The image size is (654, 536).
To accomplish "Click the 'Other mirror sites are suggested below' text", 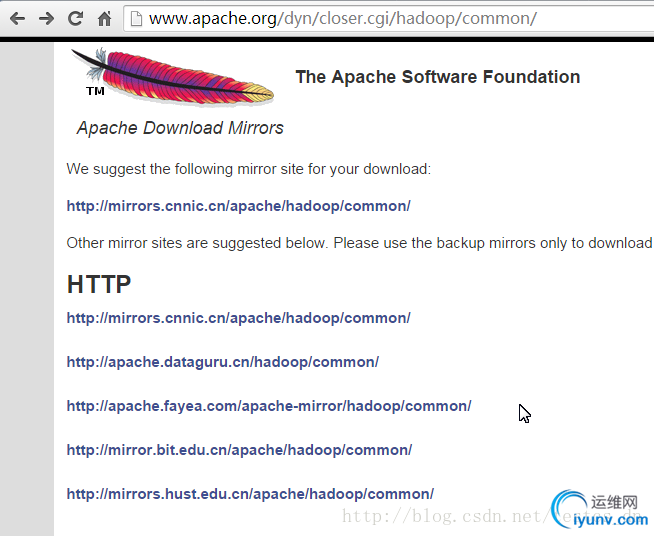I will (x=360, y=243).
